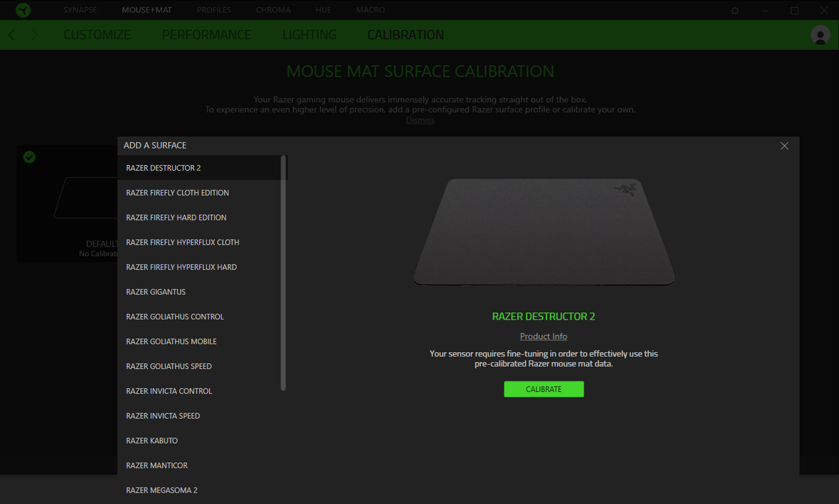The width and height of the screenshot is (839, 504).
Task: Select Razer Goliathus Speed
Action: [199, 366]
